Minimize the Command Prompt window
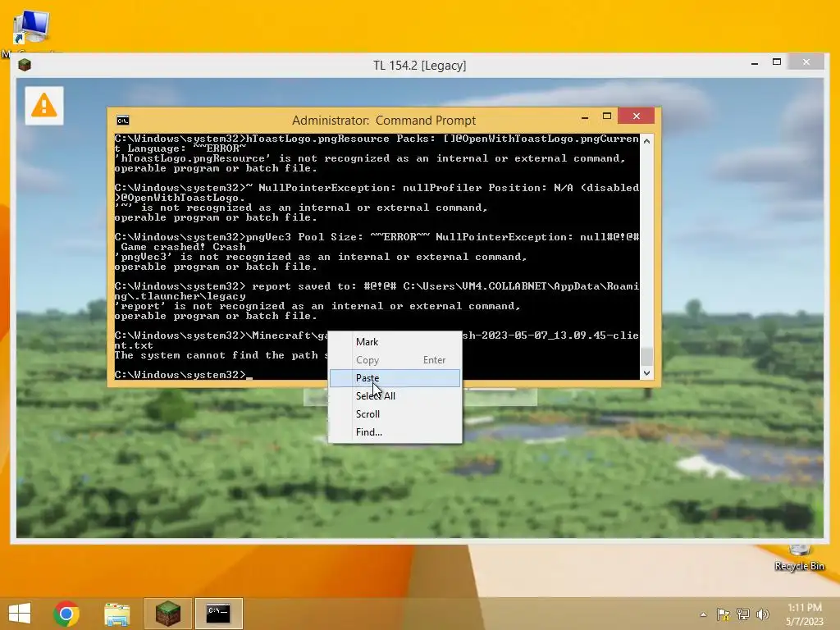 (585, 116)
